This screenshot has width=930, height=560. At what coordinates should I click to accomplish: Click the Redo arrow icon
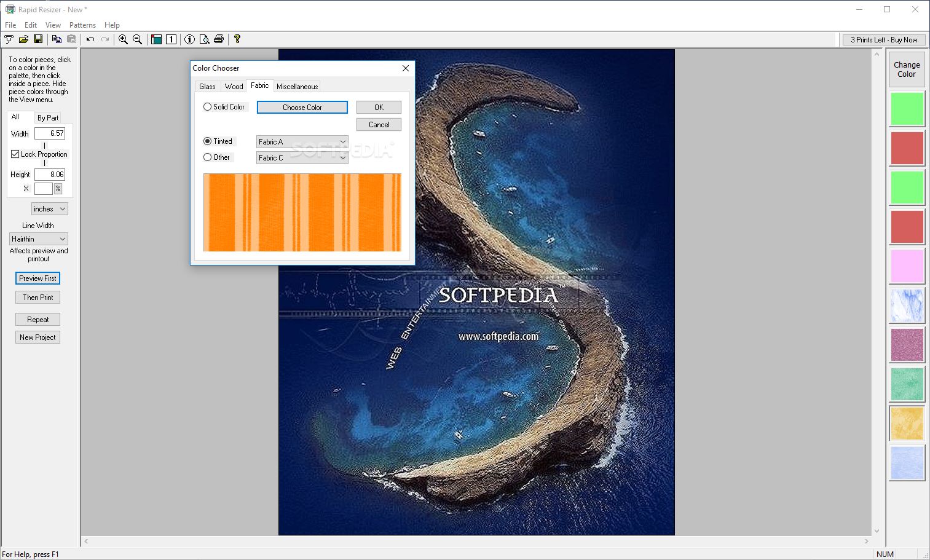tap(105, 39)
